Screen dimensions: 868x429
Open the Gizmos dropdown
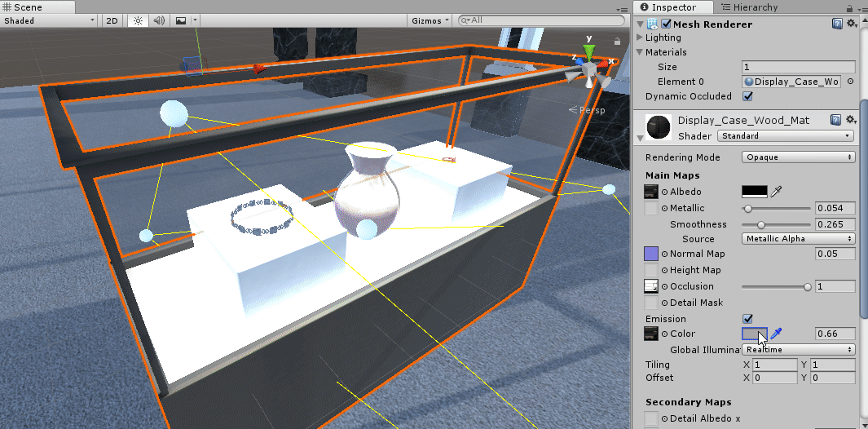coord(430,20)
